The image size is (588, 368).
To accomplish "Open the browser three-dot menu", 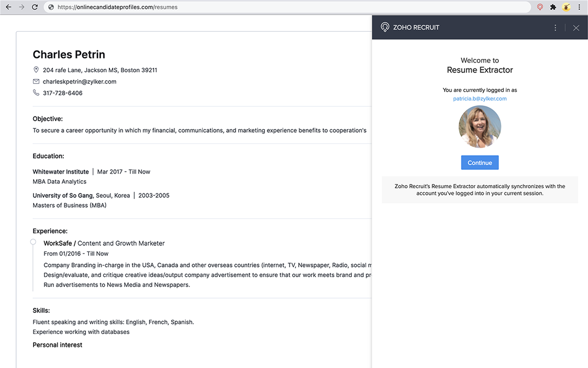I will tap(579, 7).
